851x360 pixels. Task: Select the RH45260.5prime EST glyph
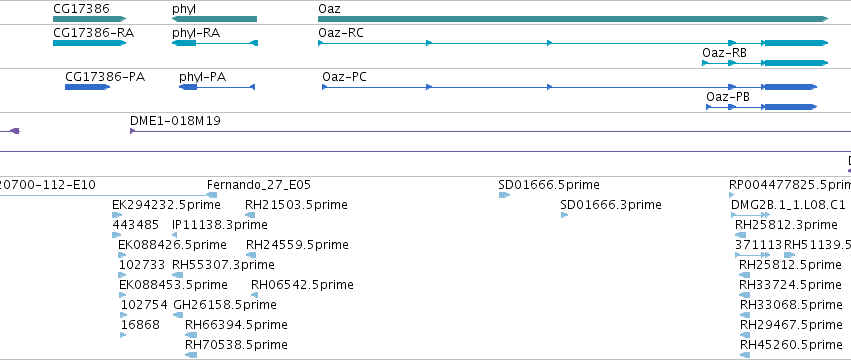point(745,355)
